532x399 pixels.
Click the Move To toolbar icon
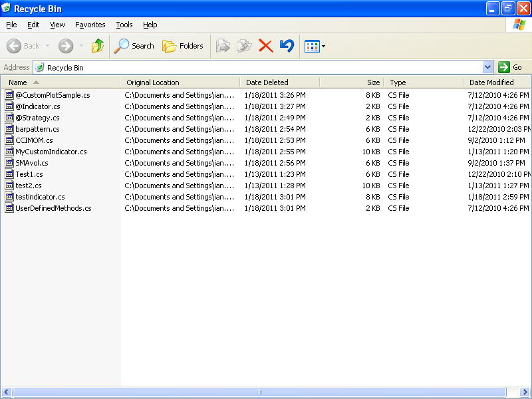click(x=223, y=46)
